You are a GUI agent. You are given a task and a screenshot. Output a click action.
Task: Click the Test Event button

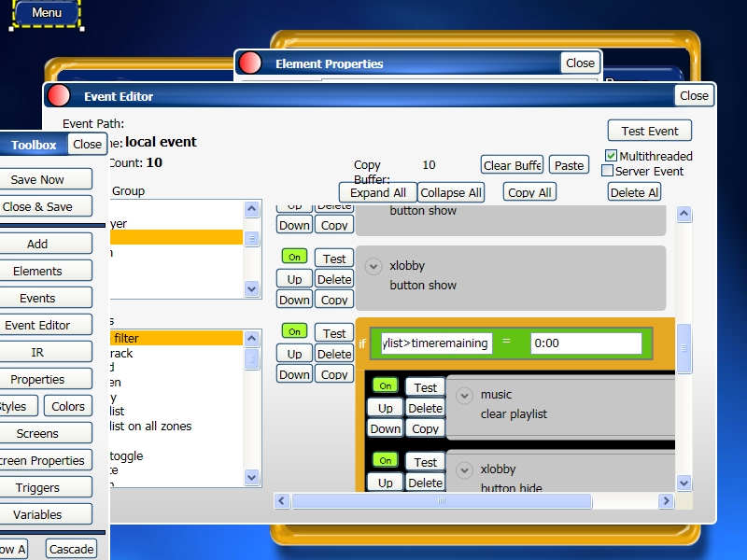pos(650,132)
